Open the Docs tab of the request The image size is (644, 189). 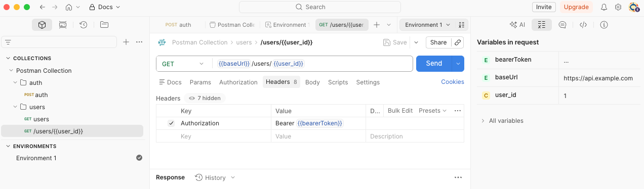point(170,82)
